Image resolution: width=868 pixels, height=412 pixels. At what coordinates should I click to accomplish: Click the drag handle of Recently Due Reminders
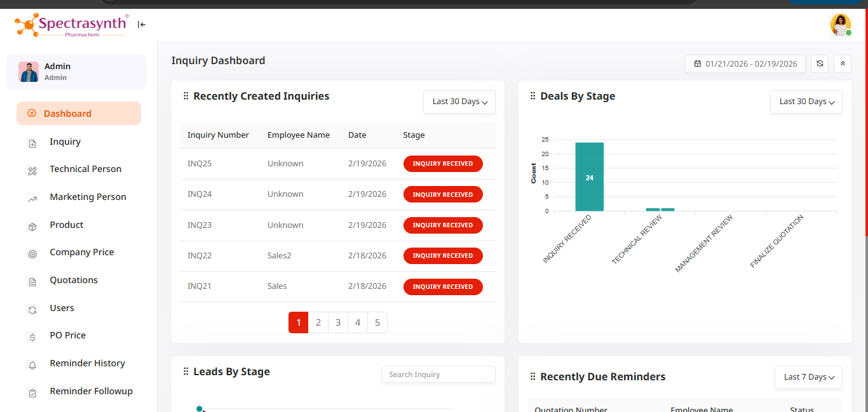pos(532,377)
